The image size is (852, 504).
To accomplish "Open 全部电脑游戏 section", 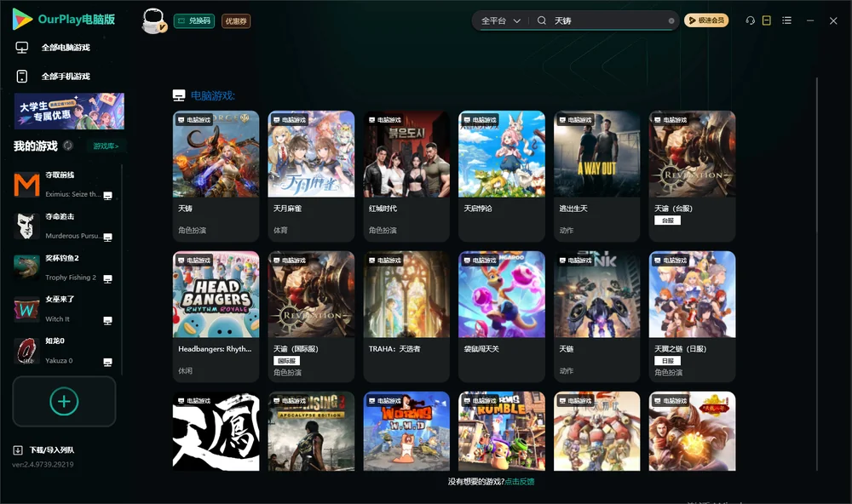I will click(x=66, y=48).
